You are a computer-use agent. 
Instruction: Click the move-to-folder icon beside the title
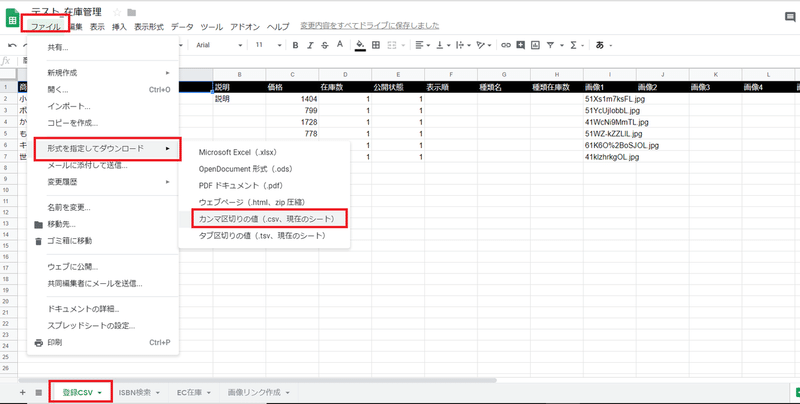point(132,12)
